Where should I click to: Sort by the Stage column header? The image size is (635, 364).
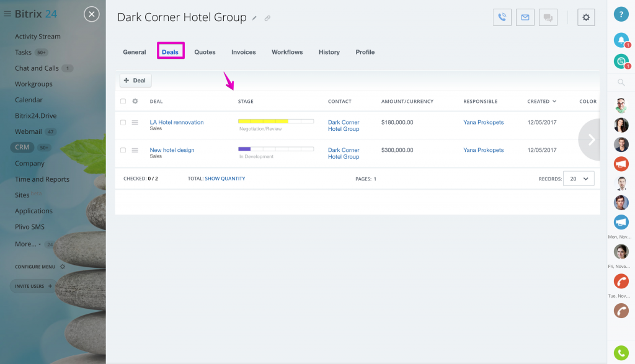pyautogui.click(x=246, y=101)
